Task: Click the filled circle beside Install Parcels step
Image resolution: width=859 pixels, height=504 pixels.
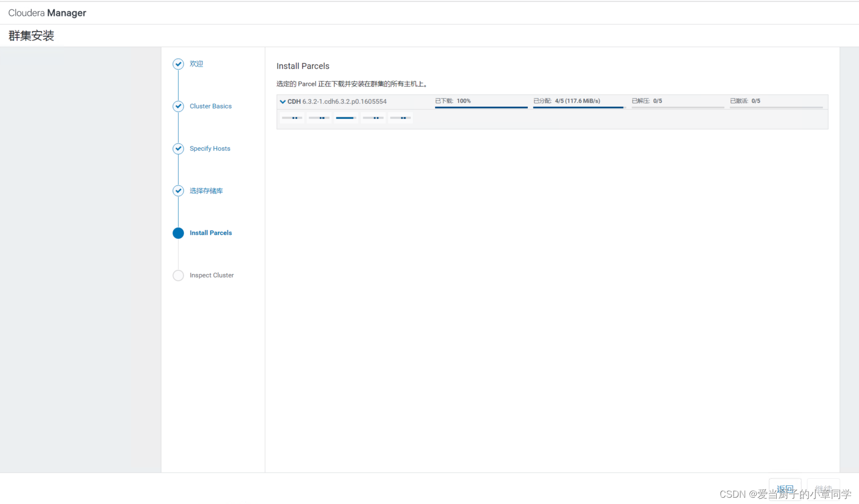Action: tap(178, 233)
